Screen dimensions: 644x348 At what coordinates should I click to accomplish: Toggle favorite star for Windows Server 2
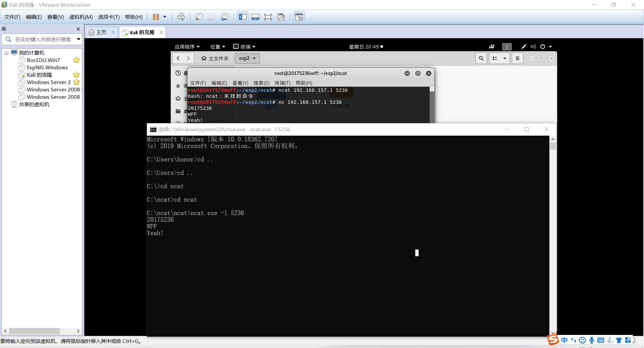[x=76, y=82]
